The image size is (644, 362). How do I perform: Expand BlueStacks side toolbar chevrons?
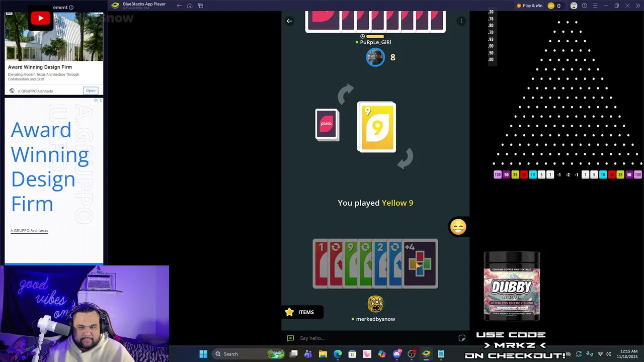pyautogui.click(x=637, y=6)
